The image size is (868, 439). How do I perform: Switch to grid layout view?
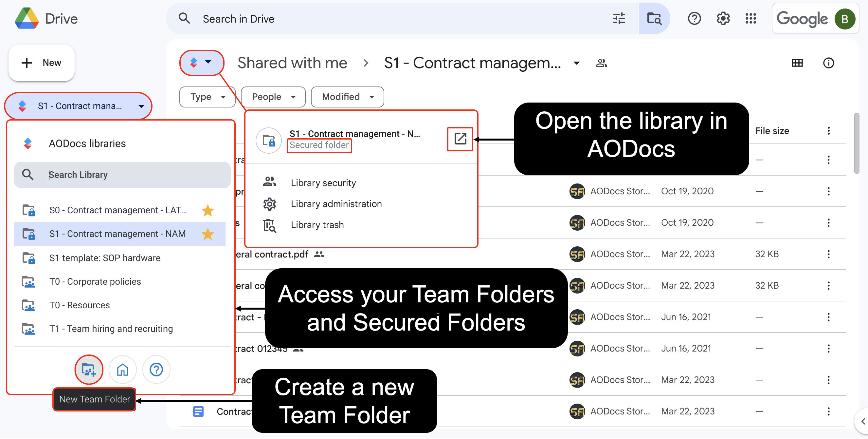pos(797,63)
